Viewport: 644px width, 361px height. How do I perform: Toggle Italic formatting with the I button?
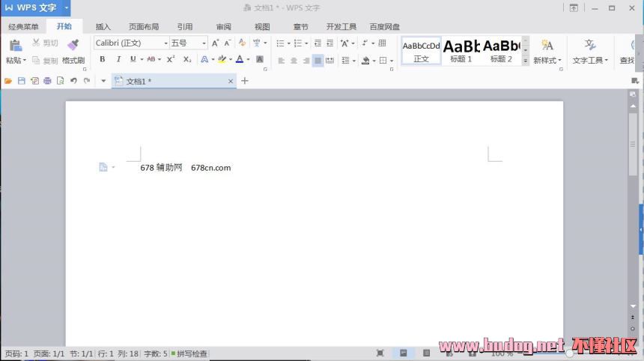coord(118,59)
